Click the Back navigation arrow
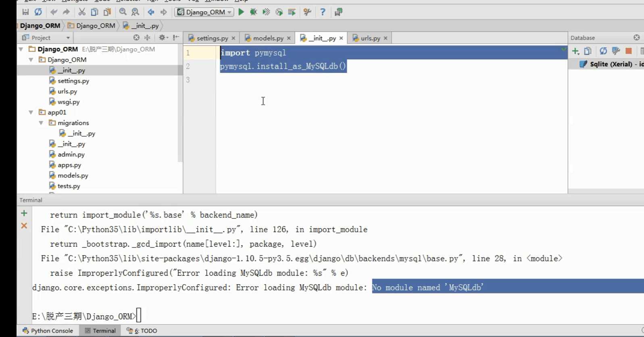644x337 pixels. (x=151, y=12)
